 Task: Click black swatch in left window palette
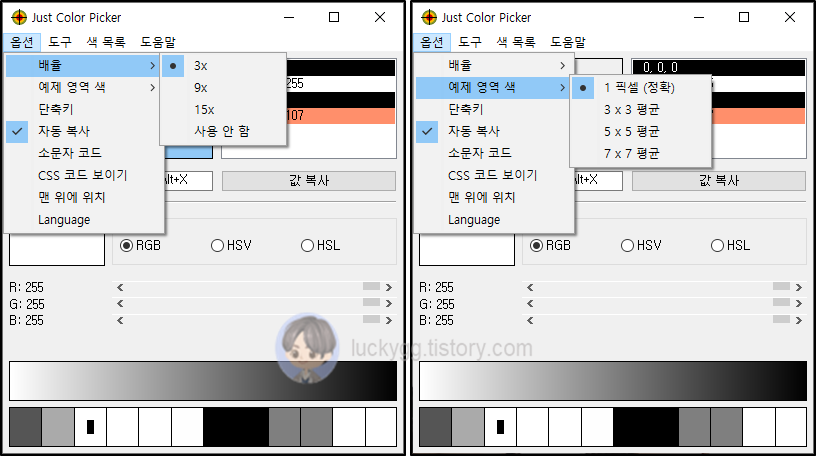[236, 427]
